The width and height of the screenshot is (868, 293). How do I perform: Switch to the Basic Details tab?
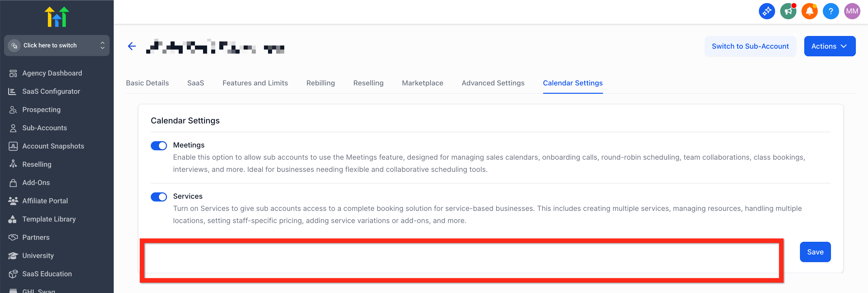(147, 83)
